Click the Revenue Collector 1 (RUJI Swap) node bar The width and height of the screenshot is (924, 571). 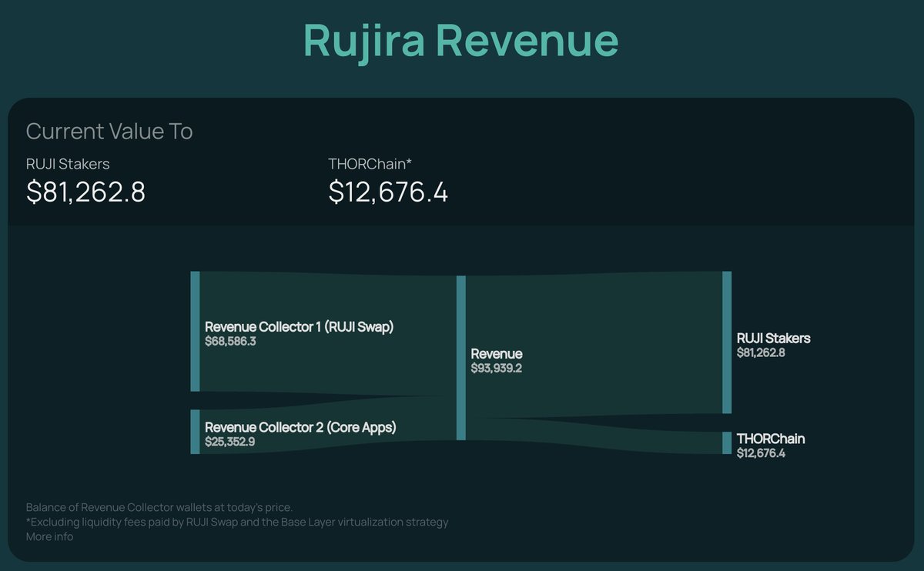coord(195,332)
